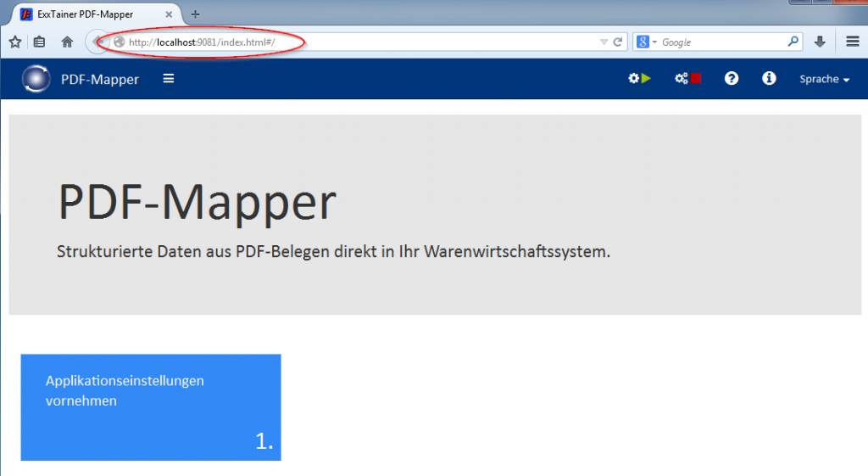
Task: Click the bookmark star icon in browser toolbar
Action: pyautogui.click(x=15, y=42)
